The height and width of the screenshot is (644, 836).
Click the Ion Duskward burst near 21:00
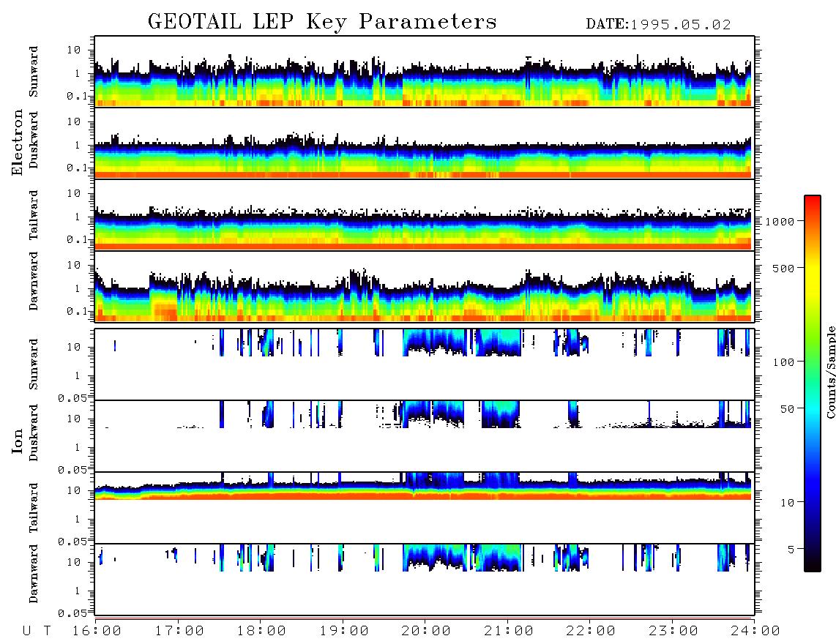[500, 413]
